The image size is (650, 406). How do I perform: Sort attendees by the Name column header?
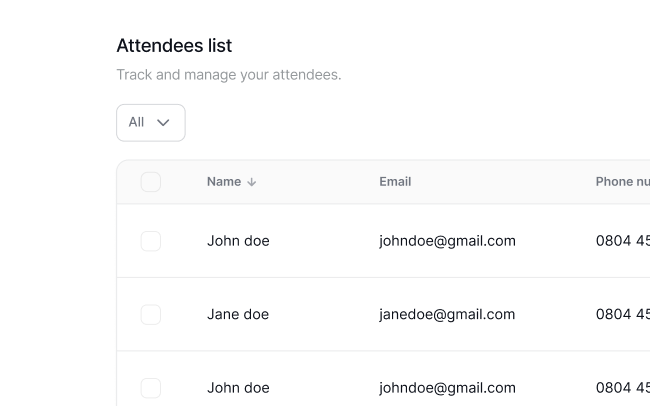(x=224, y=182)
